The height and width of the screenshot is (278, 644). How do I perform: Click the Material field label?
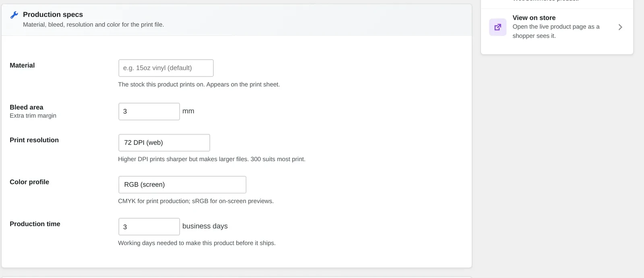pos(22,65)
